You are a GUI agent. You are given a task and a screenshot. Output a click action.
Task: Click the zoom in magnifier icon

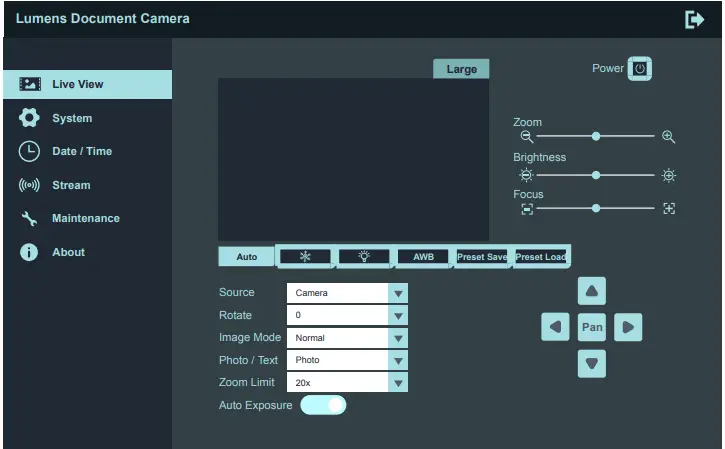coord(669,136)
